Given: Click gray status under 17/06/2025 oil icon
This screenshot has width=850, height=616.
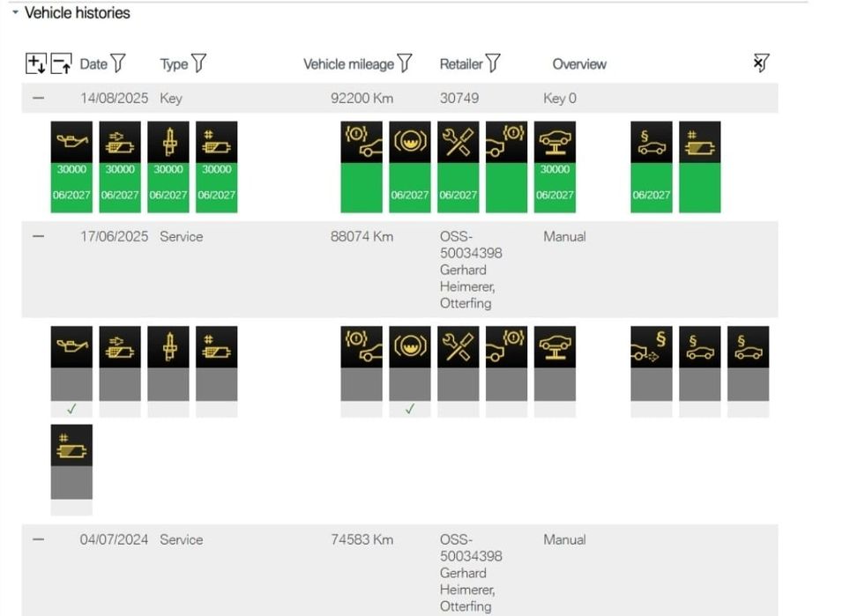Looking at the screenshot, I should coord(71,384).
